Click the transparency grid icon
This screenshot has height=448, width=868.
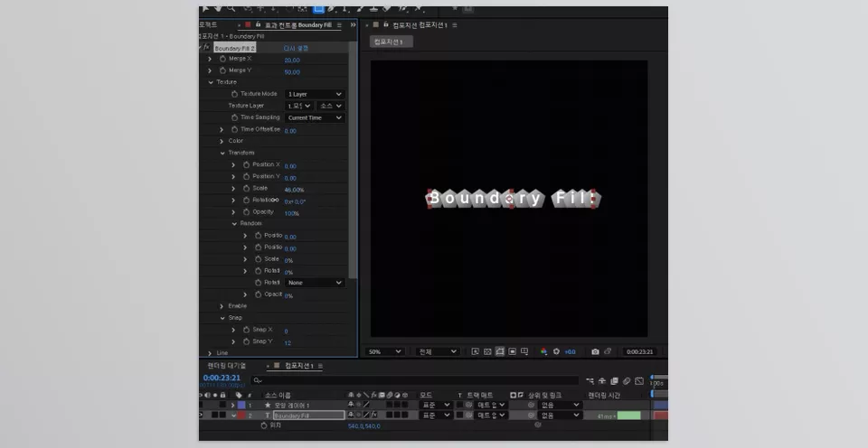point(487,351)
